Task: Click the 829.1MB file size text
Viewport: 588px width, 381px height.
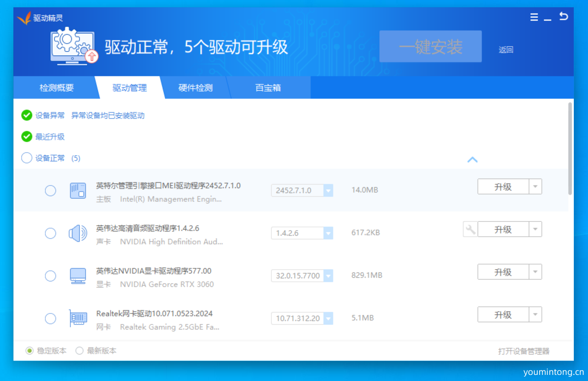Action: 367,275
